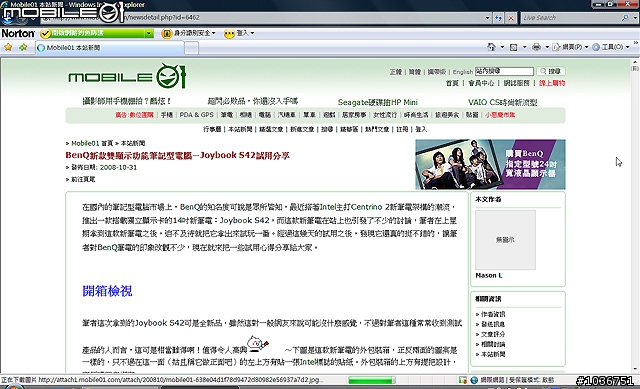
Task: Select the Mobile01 本站新聞 browser tab
Action: click(x=109, y=48)
